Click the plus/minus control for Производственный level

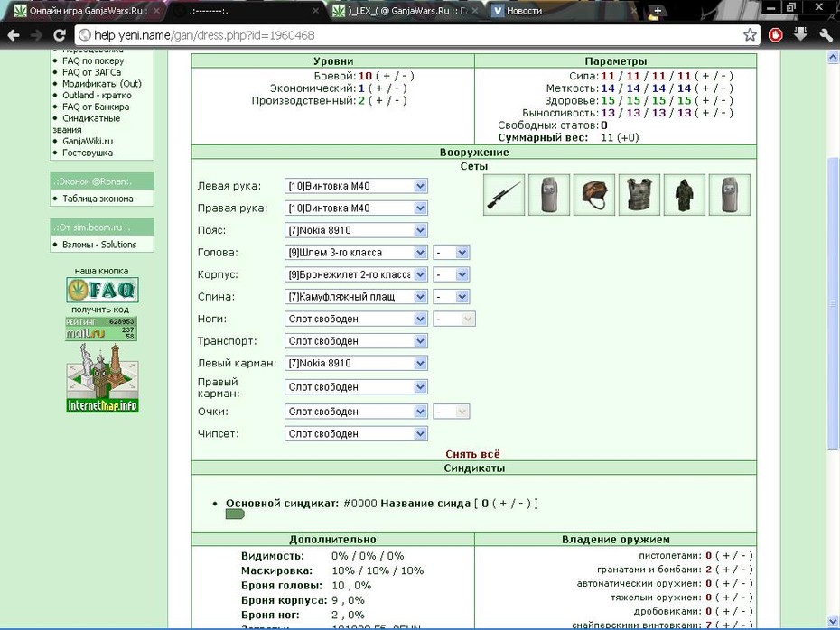[x=387, y=100]
